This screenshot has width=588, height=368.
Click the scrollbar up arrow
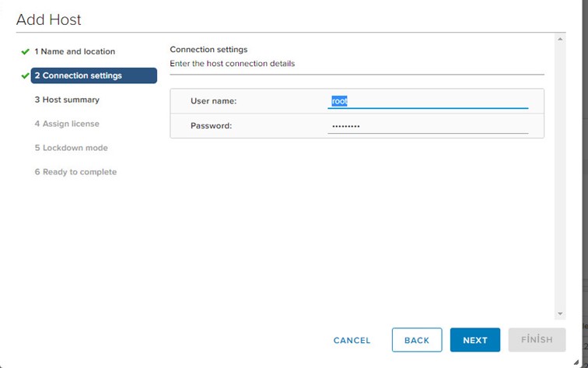tap(560, 39)
